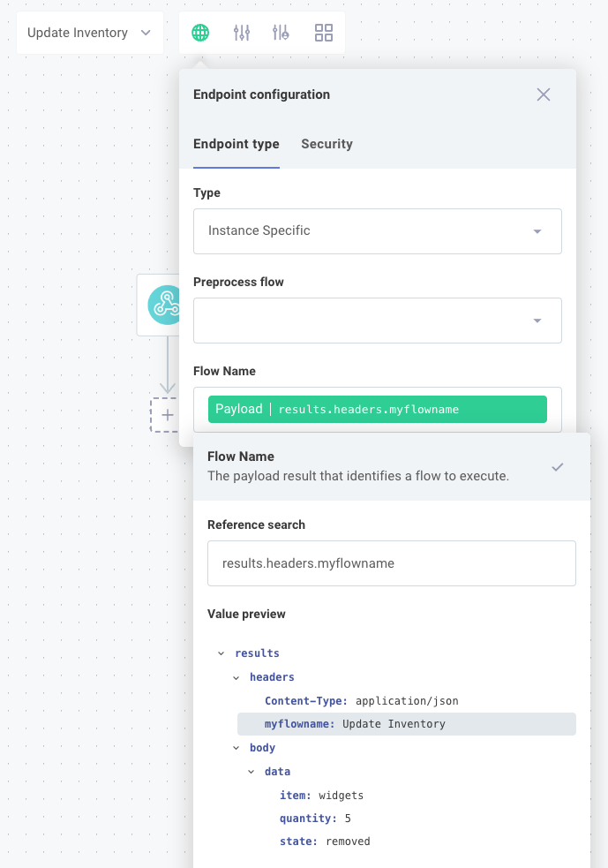This screenshot has width=608, height=868.
Task: Close the Endpoint configuration panel
Action: 543,94
